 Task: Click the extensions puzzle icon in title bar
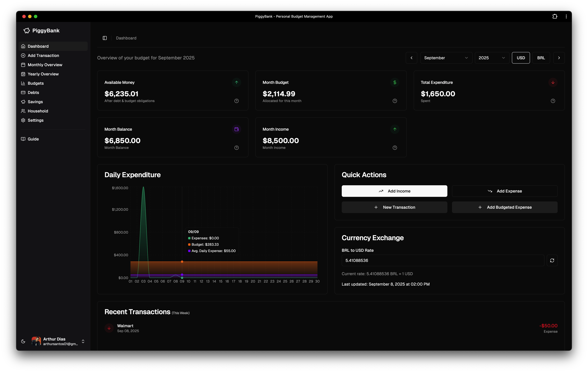tap(555, 16)
